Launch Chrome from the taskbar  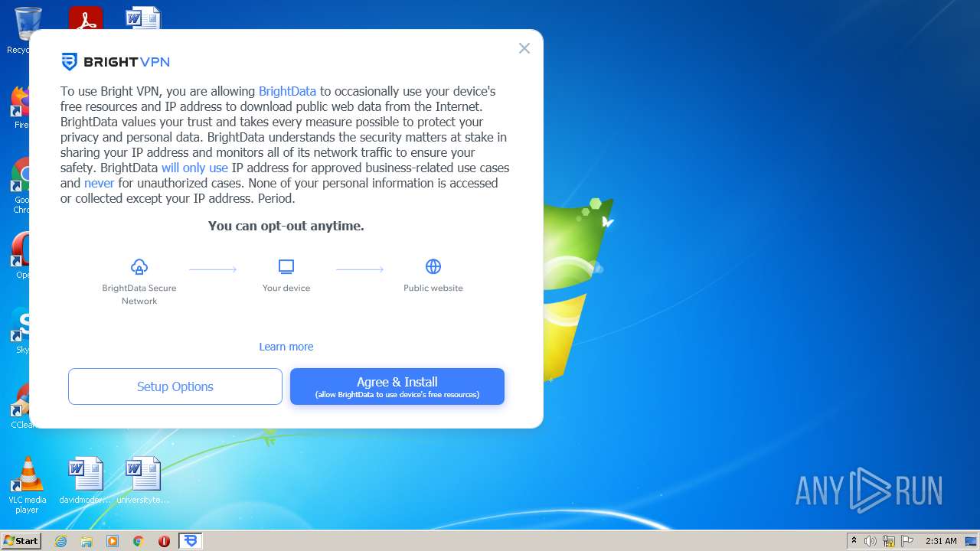coord(139,541)
